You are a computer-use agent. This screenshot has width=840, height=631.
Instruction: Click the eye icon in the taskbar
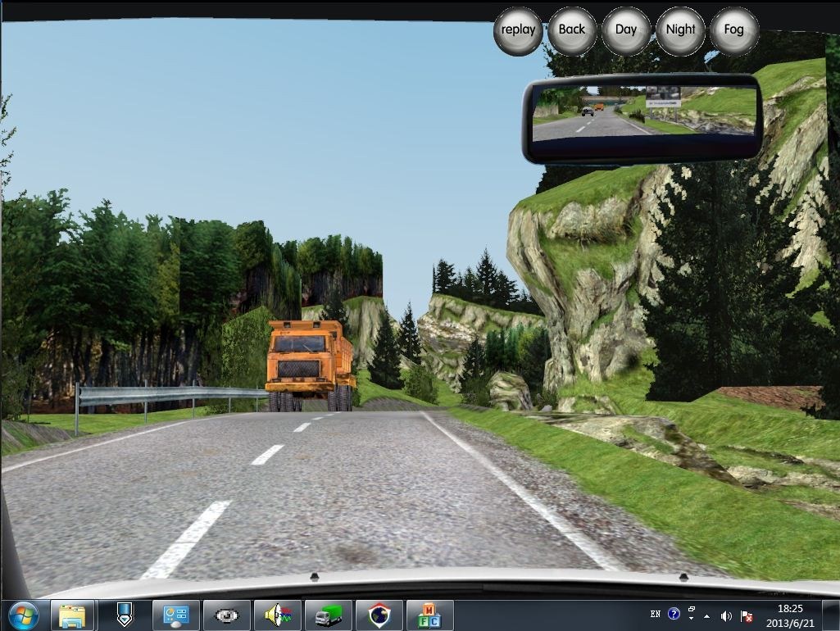pyautogui.click(x=227, y=615)
